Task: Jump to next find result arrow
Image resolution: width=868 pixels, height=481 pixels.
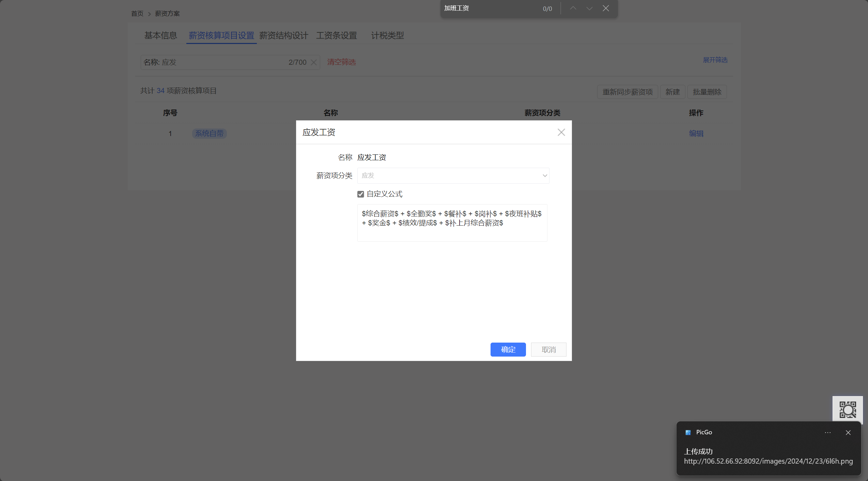Action: click(589, 8)
